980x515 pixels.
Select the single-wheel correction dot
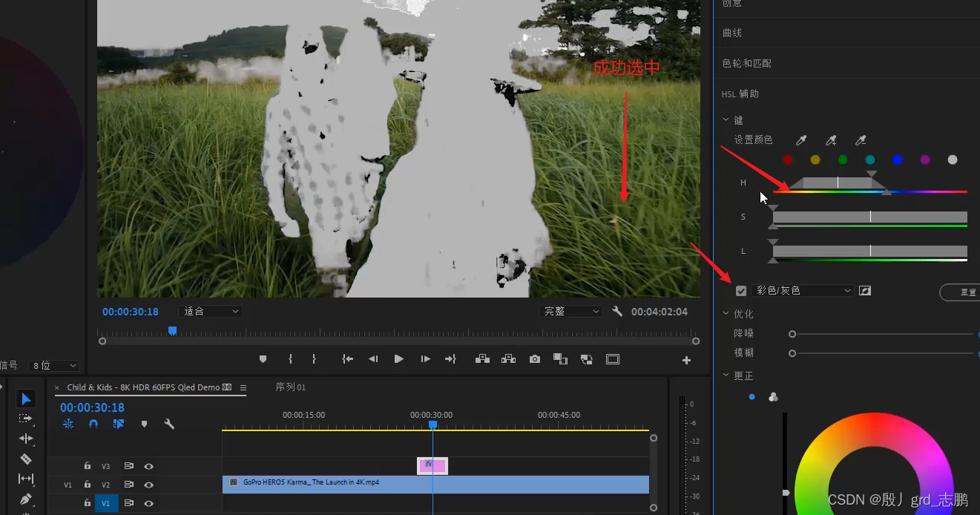(752, 397)
